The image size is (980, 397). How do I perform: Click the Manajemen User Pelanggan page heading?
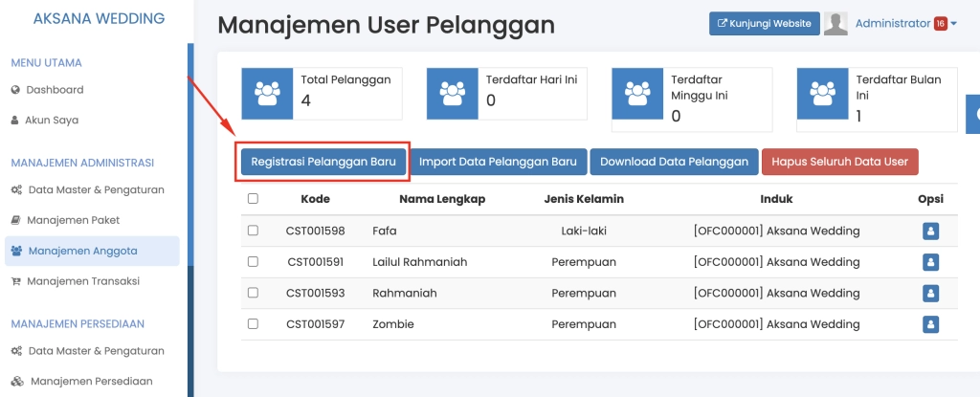click(x=387, y=25)
